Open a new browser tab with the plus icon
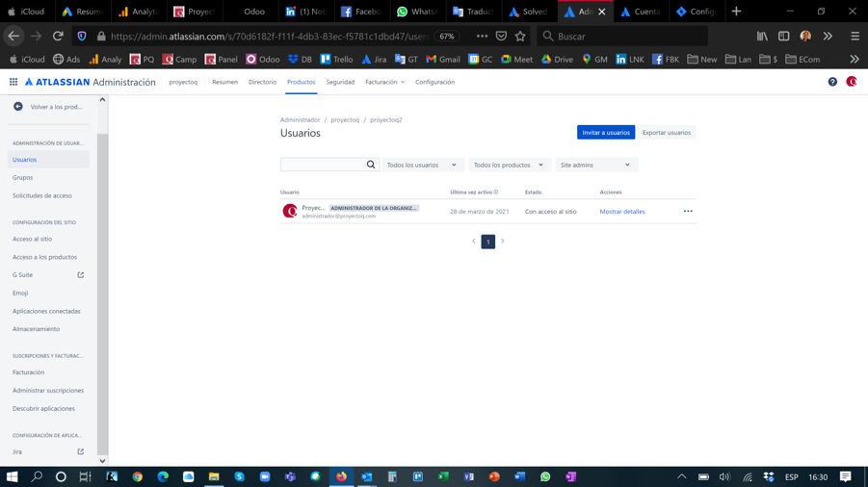Viewport: 868px width, 487px height. 736,11
